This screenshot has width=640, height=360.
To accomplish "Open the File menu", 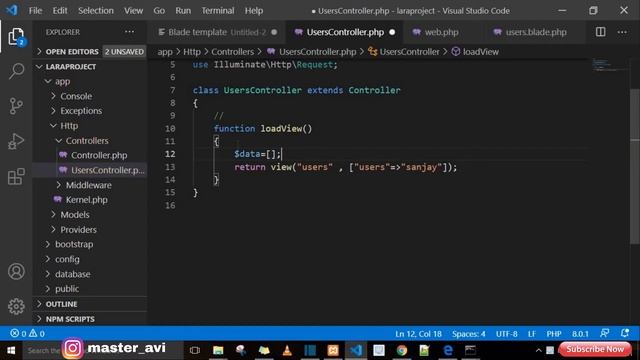I will point(35,11).
